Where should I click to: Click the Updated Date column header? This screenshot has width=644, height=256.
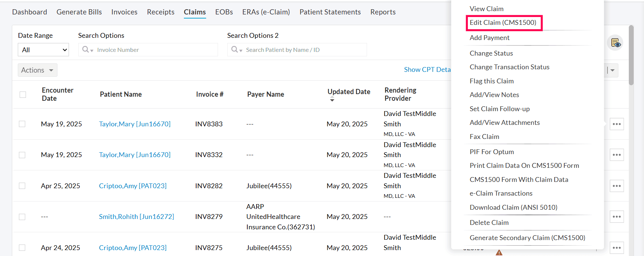click(x=349, y=92)
